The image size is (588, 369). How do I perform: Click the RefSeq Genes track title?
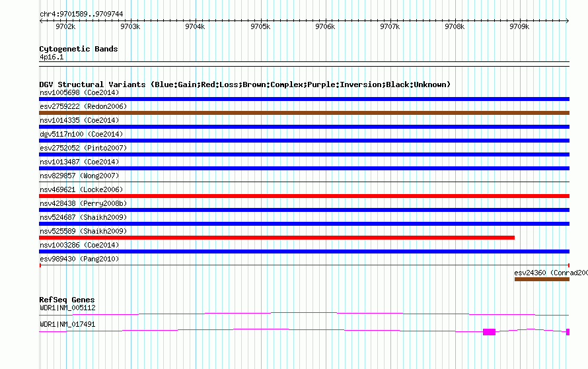67,300
